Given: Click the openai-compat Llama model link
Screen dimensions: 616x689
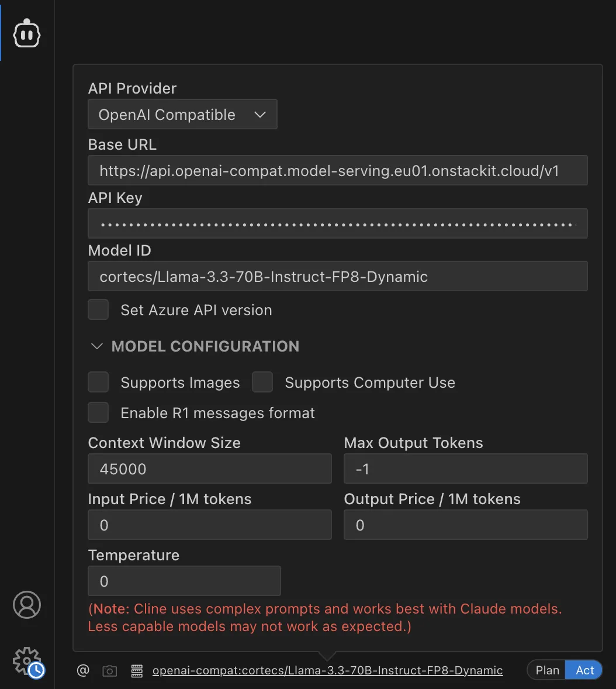Looking at the screenshot, I should (327, 670).
